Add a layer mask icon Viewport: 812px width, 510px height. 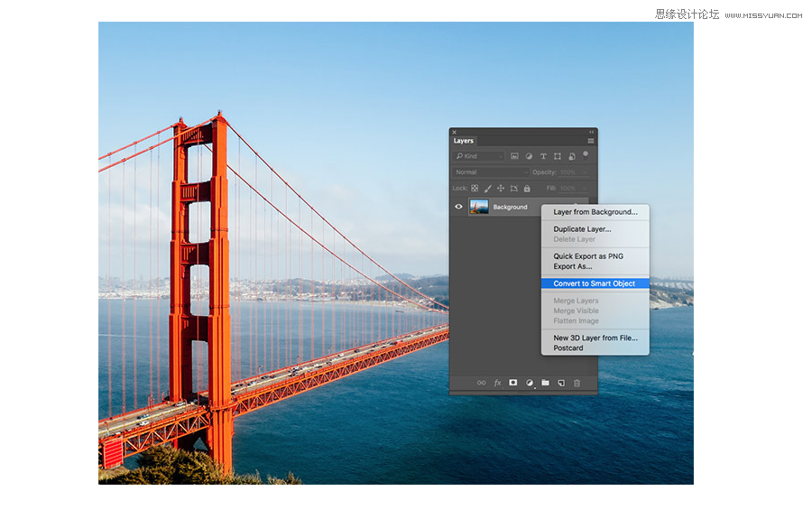click(512, 383)
